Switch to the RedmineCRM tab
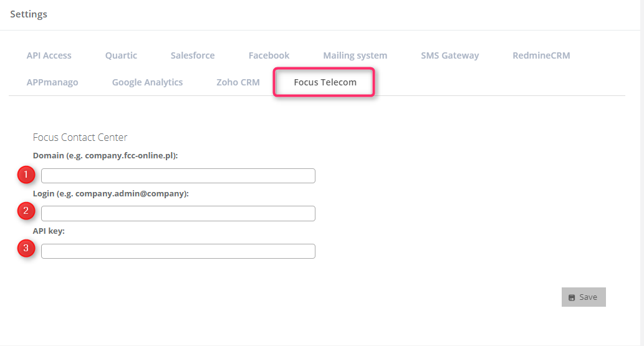Image resolution: width=644 pixels, height=346 pixels. coord(541,55)
